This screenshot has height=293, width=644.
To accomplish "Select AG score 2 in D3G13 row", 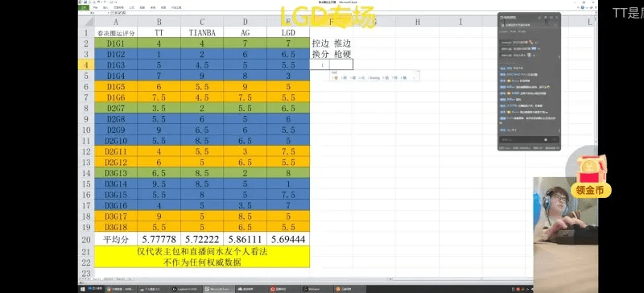I will (x=246, y=173).
